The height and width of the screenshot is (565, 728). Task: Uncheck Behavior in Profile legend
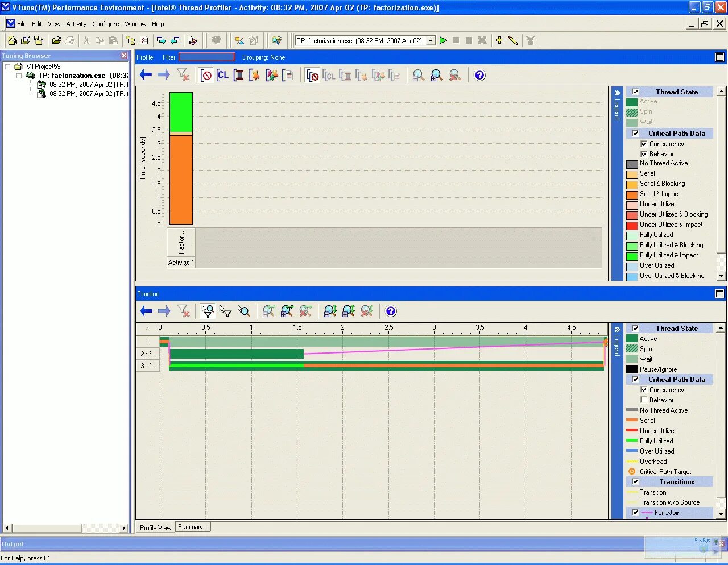(x=644, y=154)
